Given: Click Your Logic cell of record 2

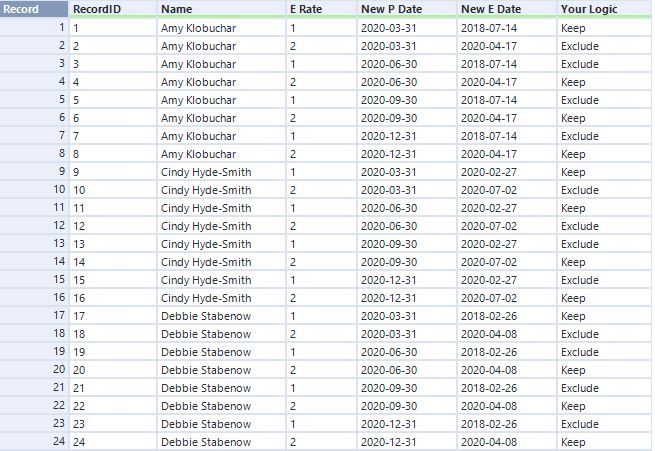Looking at the screenshot, I should click(604, 46).
